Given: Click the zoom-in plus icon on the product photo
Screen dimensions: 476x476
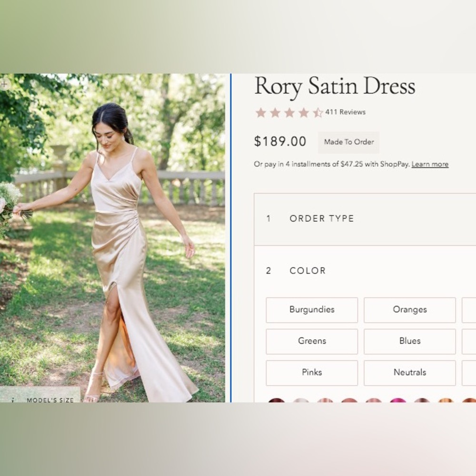Looking at the screenshot, I should 5,84.
